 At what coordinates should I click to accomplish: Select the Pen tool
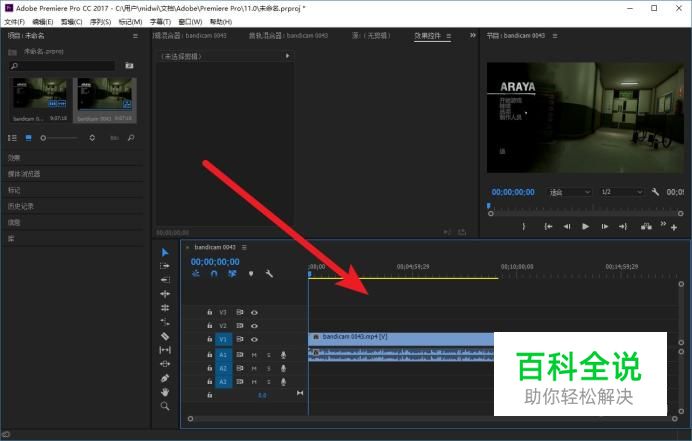(x=165, y=378)
